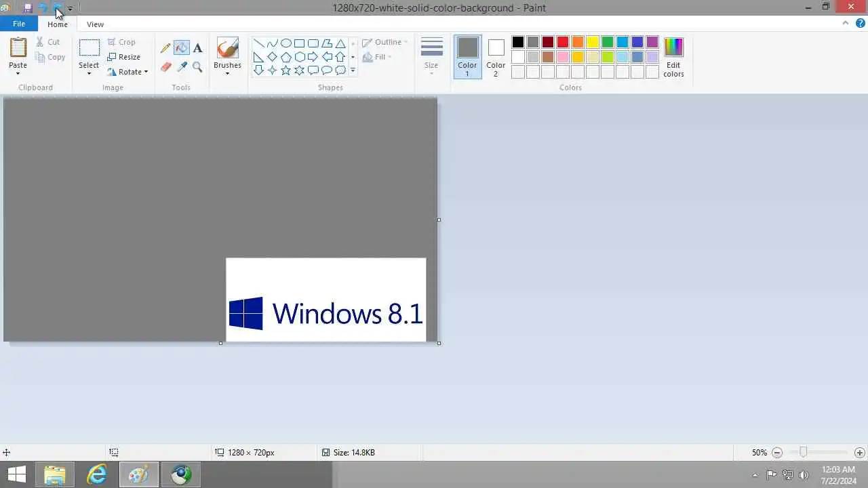The image size is (868, 488).
Task: Choose the Oval shape
Action: tap(285, 43)
